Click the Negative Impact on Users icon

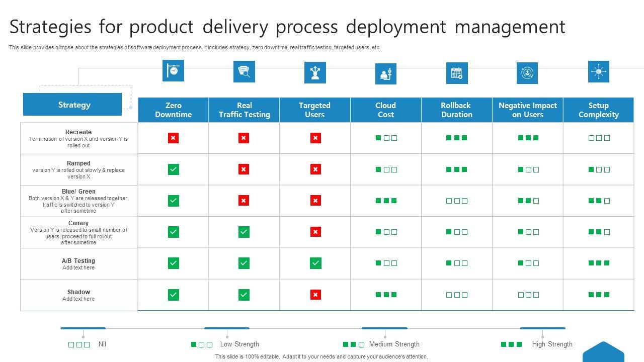(x=527, y=73)
